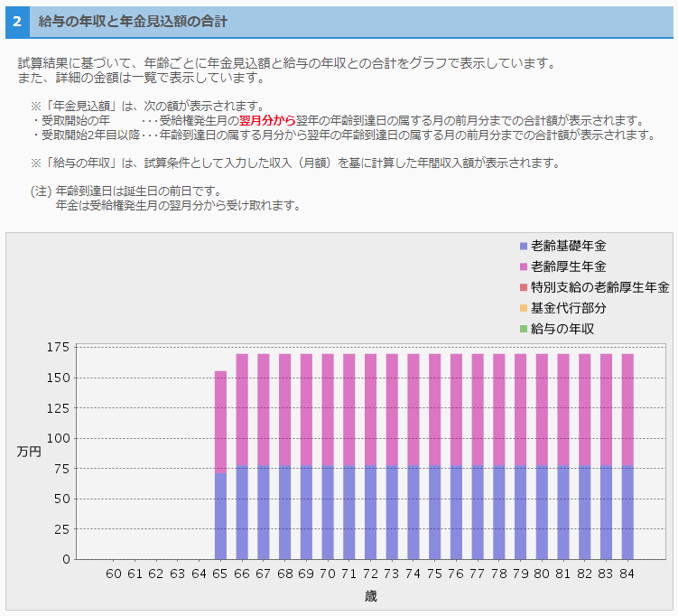Click the 特別支給の老齢厚生年金 legend label
Image resolution: width=678 pixels, height=616 pixels.
point(600,287)
